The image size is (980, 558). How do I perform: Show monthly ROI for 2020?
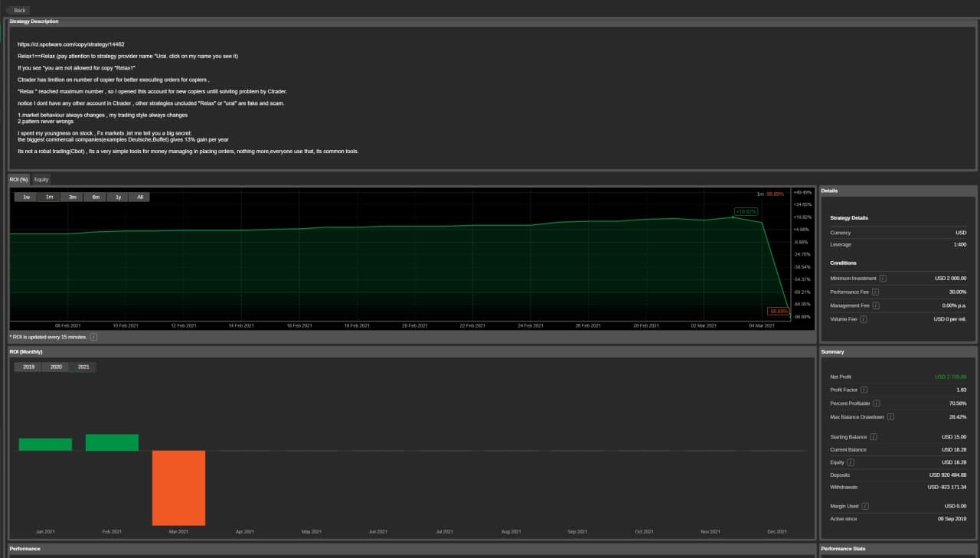(56, 367)
